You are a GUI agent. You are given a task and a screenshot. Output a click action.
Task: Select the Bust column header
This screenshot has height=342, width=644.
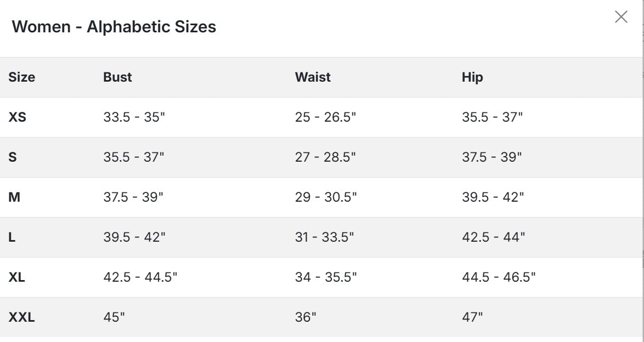pos(117,77)
